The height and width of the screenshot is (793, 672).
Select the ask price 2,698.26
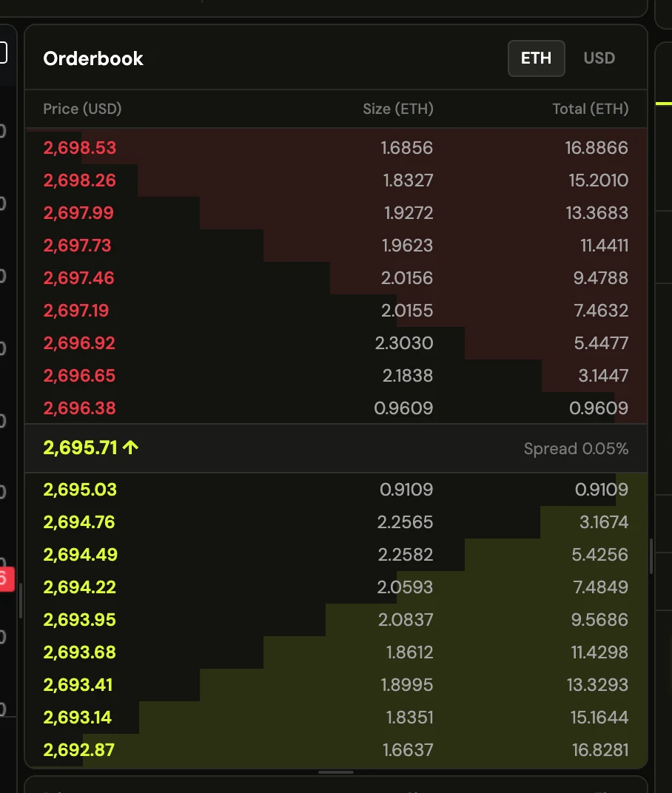pyautogui.click(x=80, y=180)
